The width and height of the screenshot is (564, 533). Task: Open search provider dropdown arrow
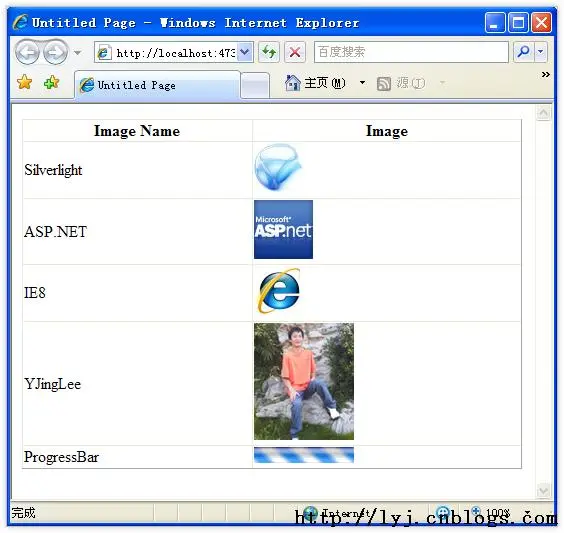point(541,53)
